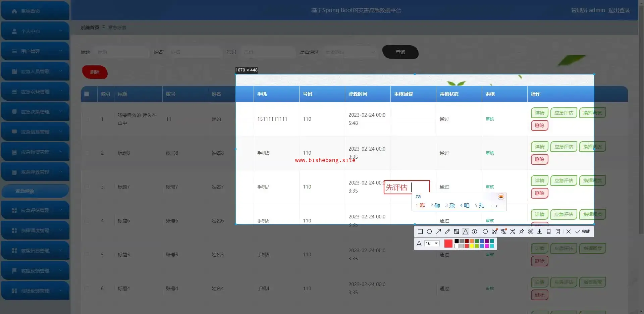Expand the 应急设备管理 menu chevron
Viewport: 644px width, 314px height.
pos(60,91)
